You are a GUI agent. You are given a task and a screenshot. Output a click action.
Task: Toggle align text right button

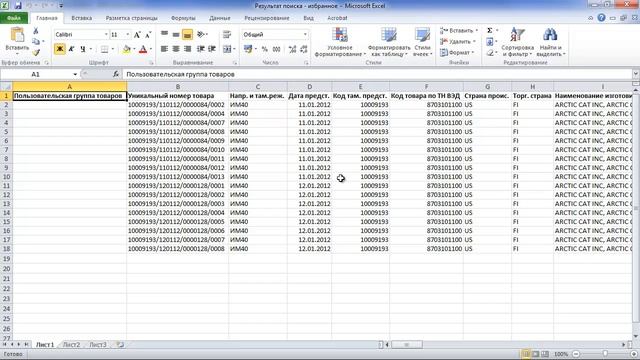pyautogui.click(x=187, y=49)
